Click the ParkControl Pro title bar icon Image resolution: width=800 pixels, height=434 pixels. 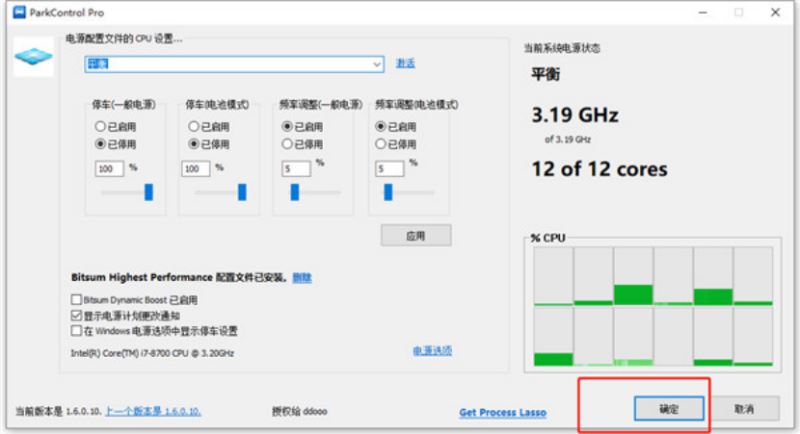pos(19,12)
